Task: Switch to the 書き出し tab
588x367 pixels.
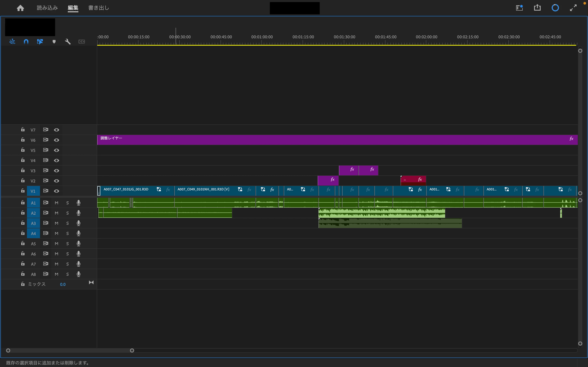Action: pos(98,8)
